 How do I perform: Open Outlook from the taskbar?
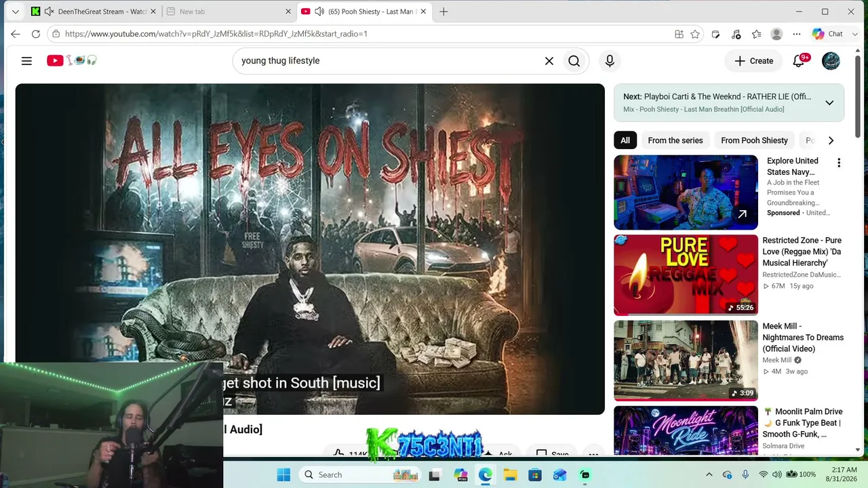(560, 474)
